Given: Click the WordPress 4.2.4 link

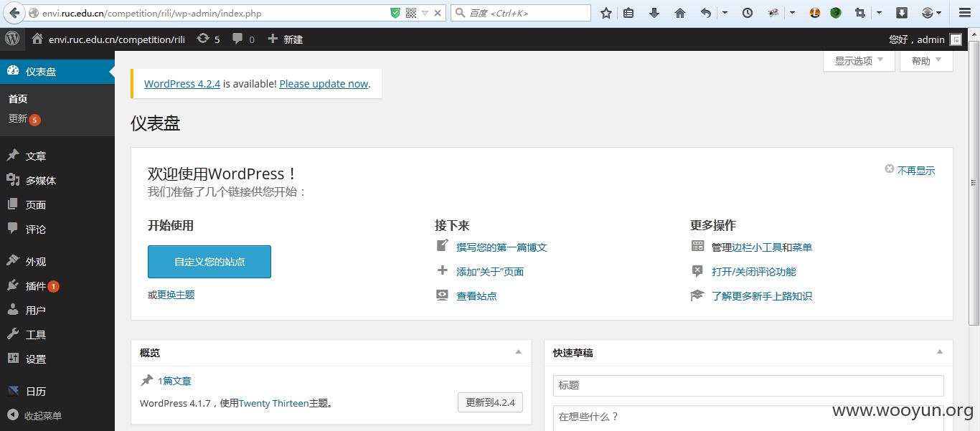Looking at the screenshot, I should (x=182, y=84).
